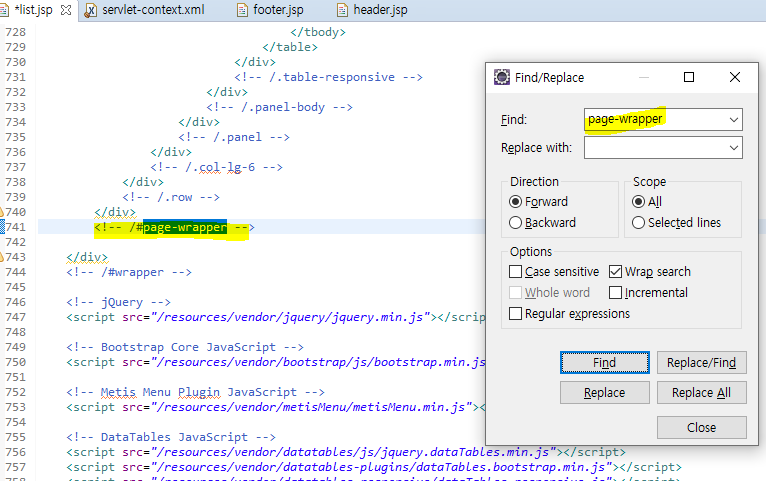Click the header.jsp file icon
This screenshot has width=766, height=481.
pyautogui.click(x=342, y=10)
